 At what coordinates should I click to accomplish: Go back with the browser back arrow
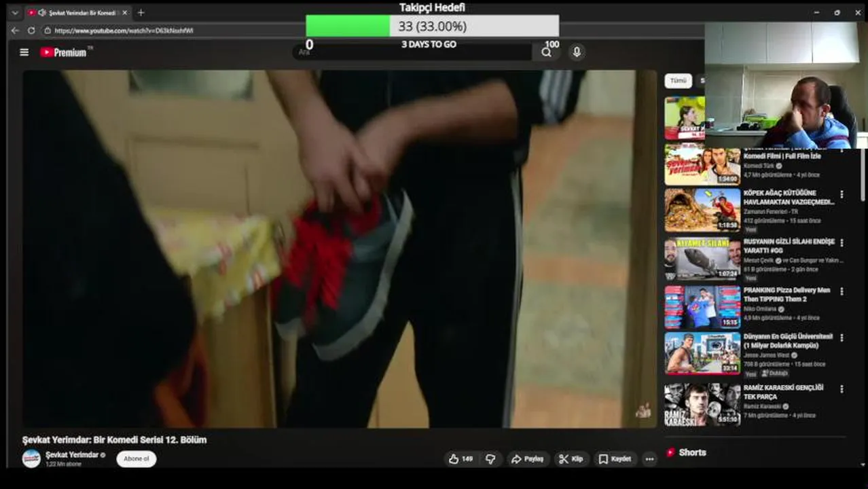point(15,31)
